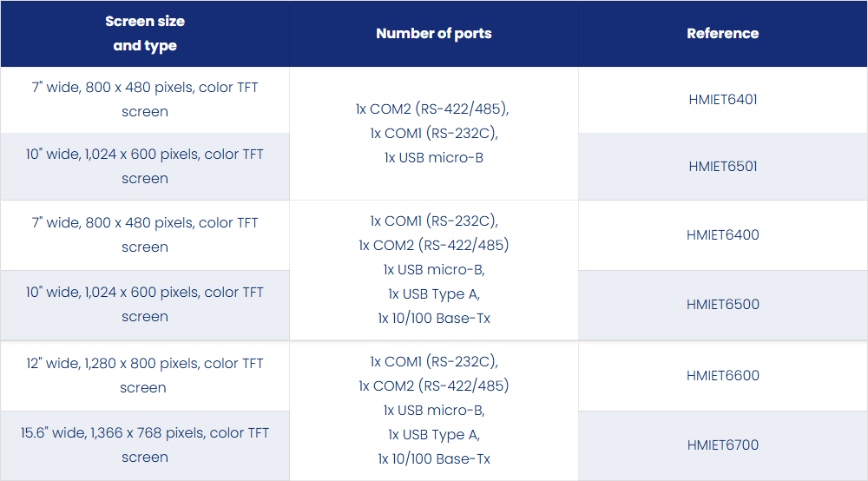
Task: Click the Screen size and type header
Action: pyautogui.click(x=145, y=33)
